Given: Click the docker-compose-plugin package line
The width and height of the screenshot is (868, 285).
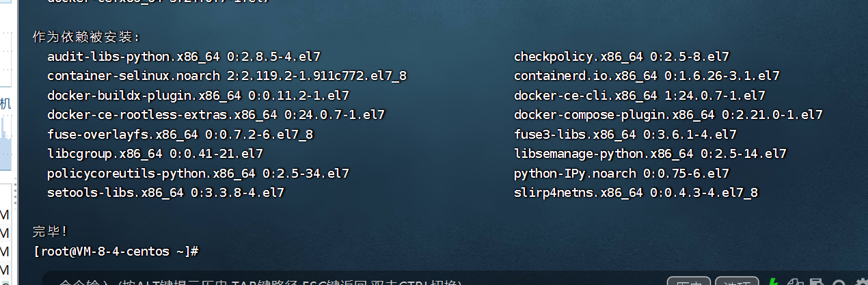Looking at the screenshot, I should tap(668, 115).
